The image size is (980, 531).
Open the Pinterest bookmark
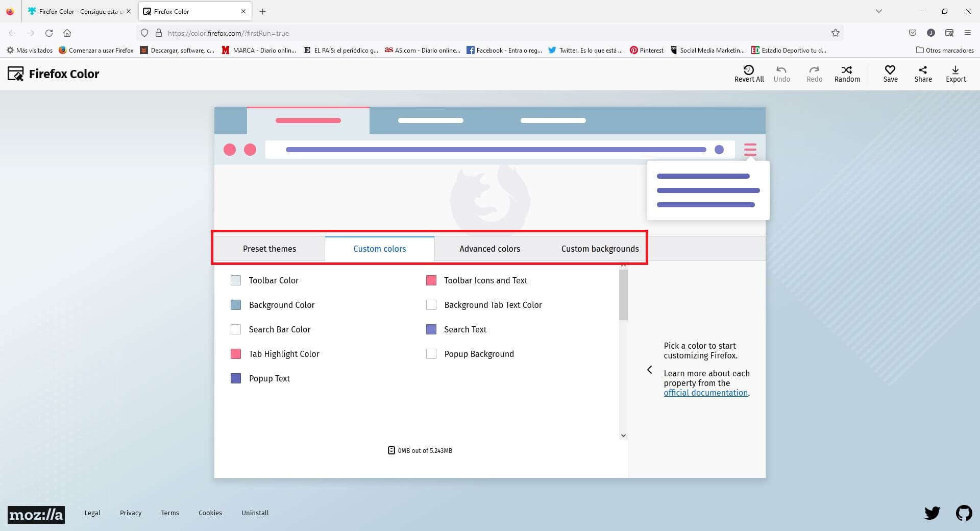point(647,50)
